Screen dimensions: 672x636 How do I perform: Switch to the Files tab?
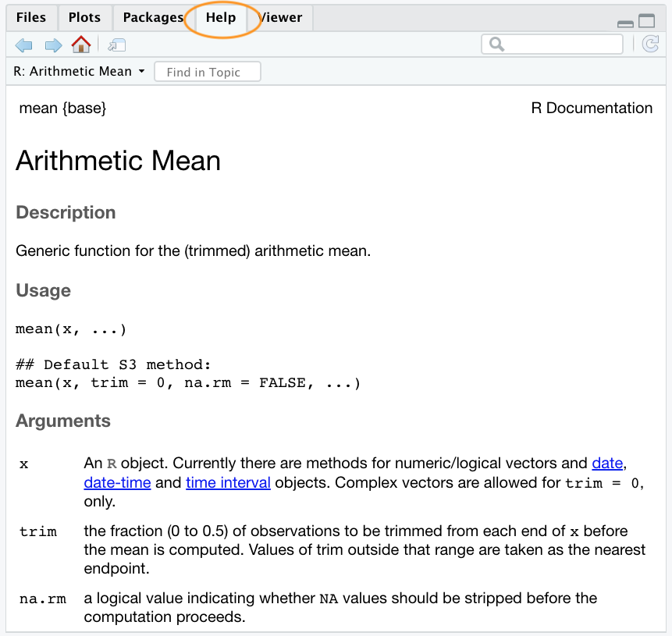point(31,17)
